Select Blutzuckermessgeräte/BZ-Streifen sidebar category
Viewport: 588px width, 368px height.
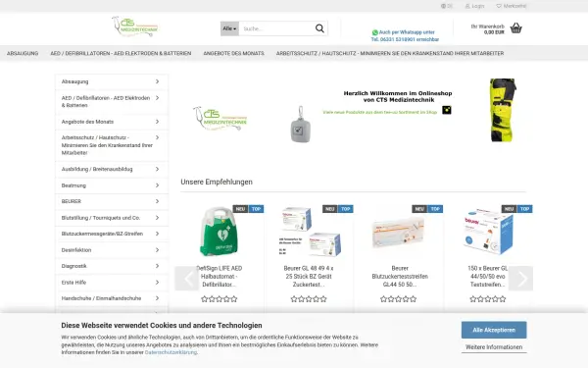coord(112,234)
